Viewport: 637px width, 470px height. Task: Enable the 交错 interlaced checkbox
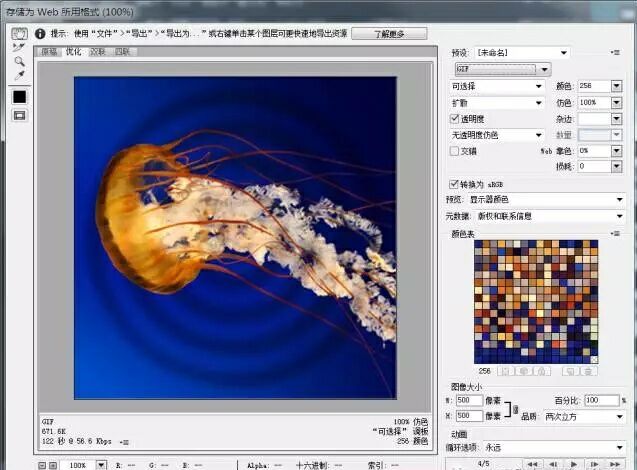[455, 151]
